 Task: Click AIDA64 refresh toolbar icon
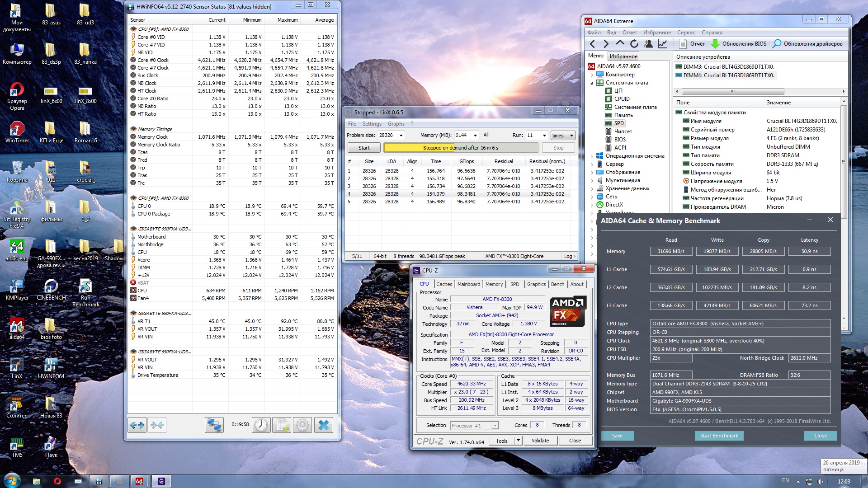click(634, 44)
